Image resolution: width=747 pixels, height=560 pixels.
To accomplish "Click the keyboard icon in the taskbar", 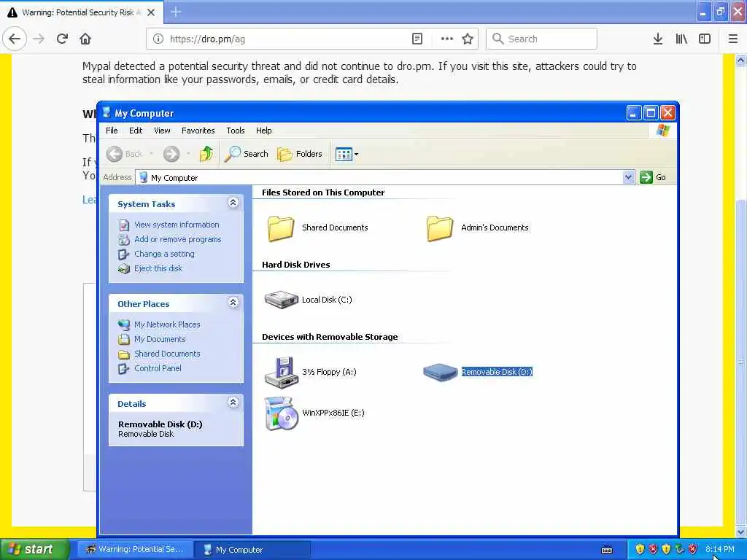I will pos(607,550).
